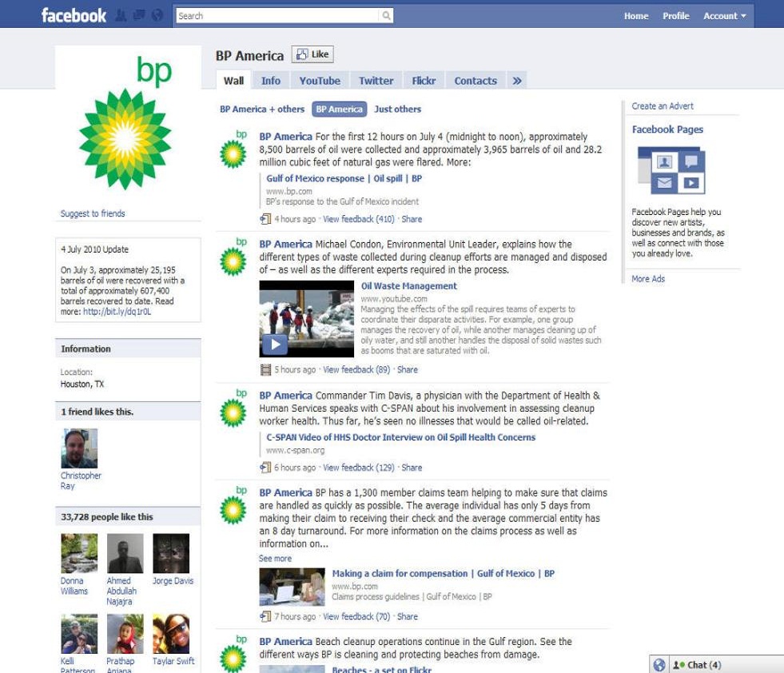Expand the claims post with 'See more'
This screenshot has height=673, width=784.
click(275, 559)
